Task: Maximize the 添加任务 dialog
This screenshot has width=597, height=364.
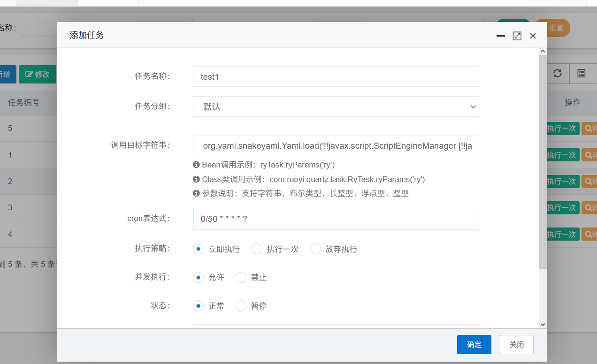Action: [x=517, y=36]
